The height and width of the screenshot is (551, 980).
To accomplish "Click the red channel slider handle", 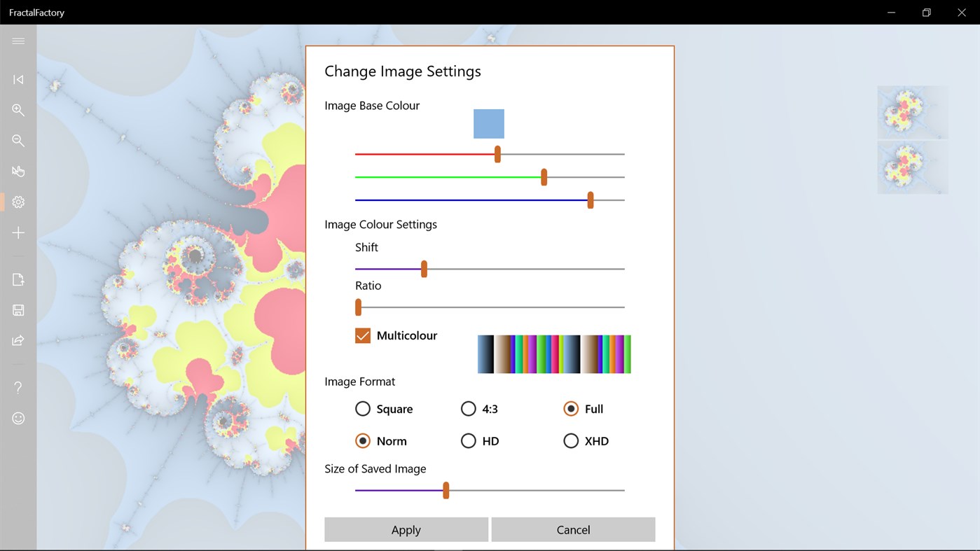I will pyautogui.click(x=497, y=153).
